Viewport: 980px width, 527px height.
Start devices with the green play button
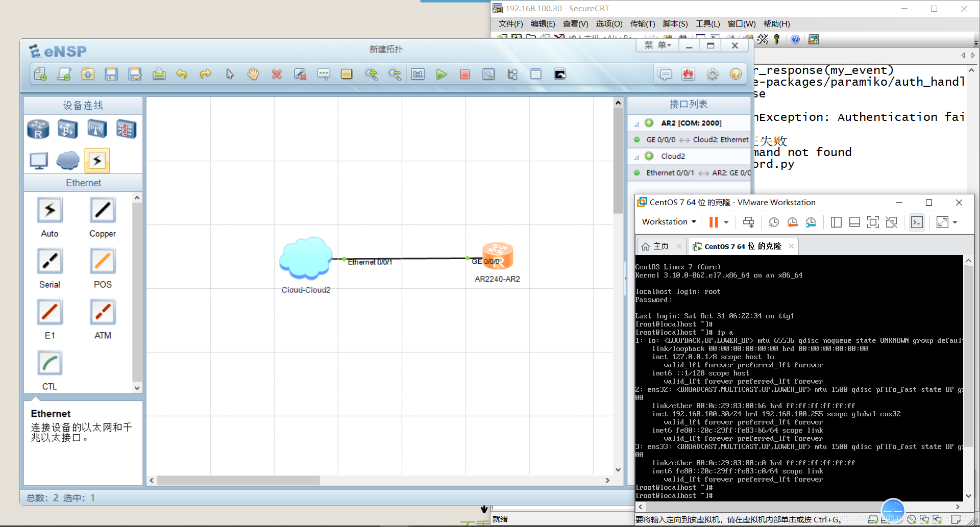pyautogui.click(x=442, y=74)
